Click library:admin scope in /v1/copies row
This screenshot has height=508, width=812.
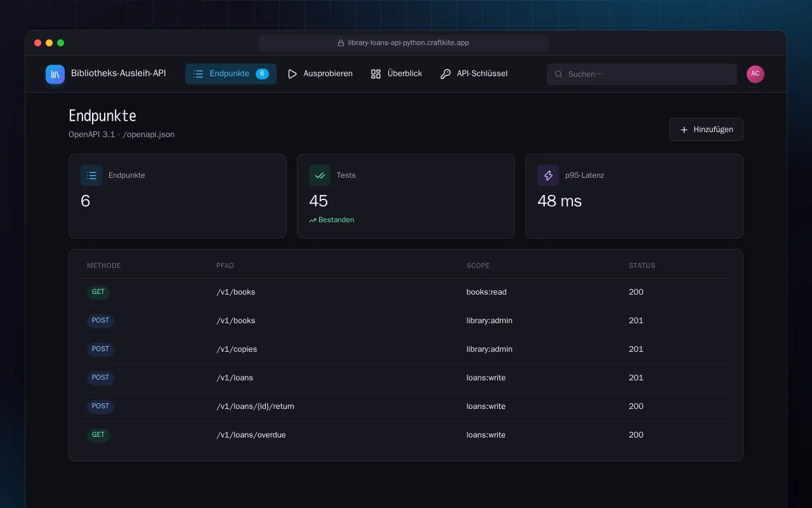click(489, 349)
